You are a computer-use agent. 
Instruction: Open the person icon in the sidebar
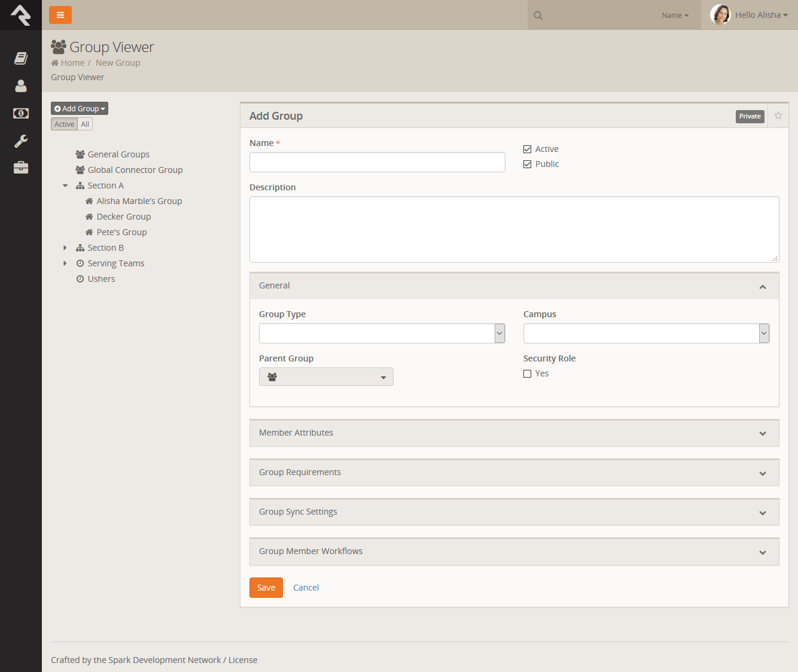click(x=21, y=86)
